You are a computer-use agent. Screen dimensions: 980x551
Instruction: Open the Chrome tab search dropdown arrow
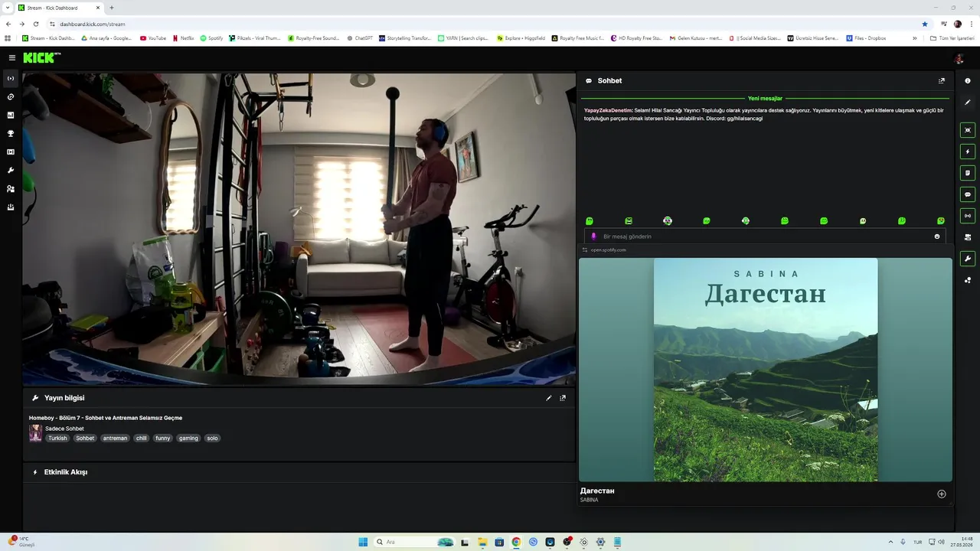click(x=7, y=8)
